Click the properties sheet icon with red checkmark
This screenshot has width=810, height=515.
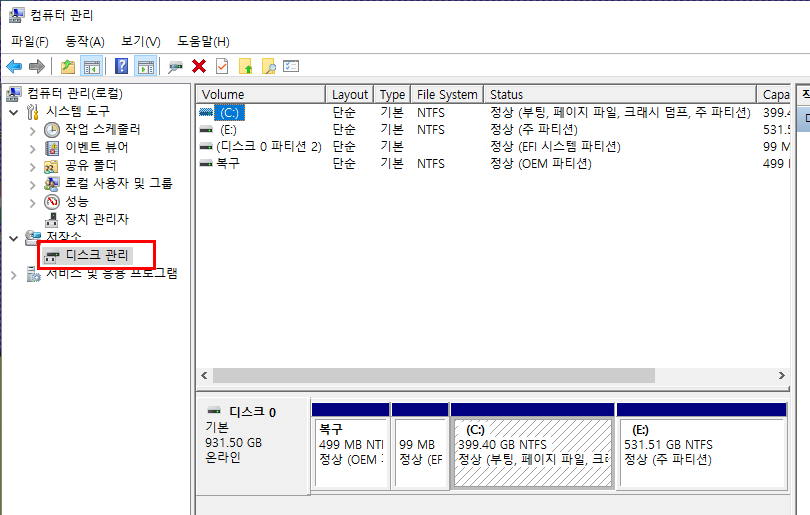(222, 66)
